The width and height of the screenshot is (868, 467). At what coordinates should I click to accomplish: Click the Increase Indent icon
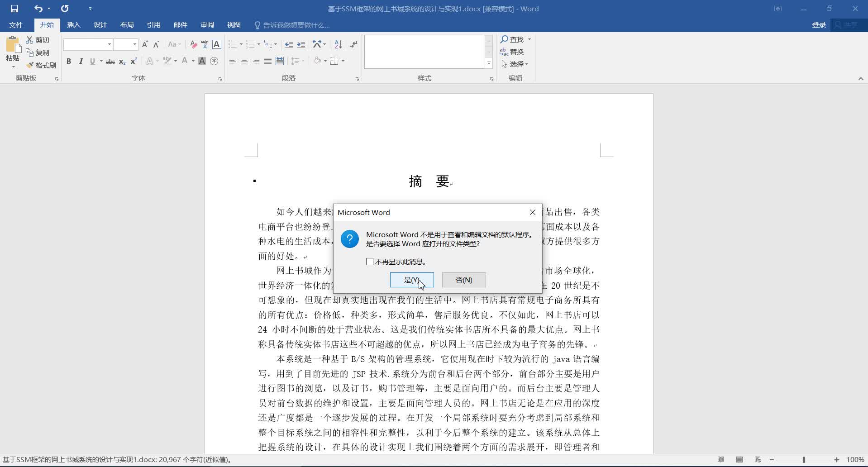coord(301,44)
